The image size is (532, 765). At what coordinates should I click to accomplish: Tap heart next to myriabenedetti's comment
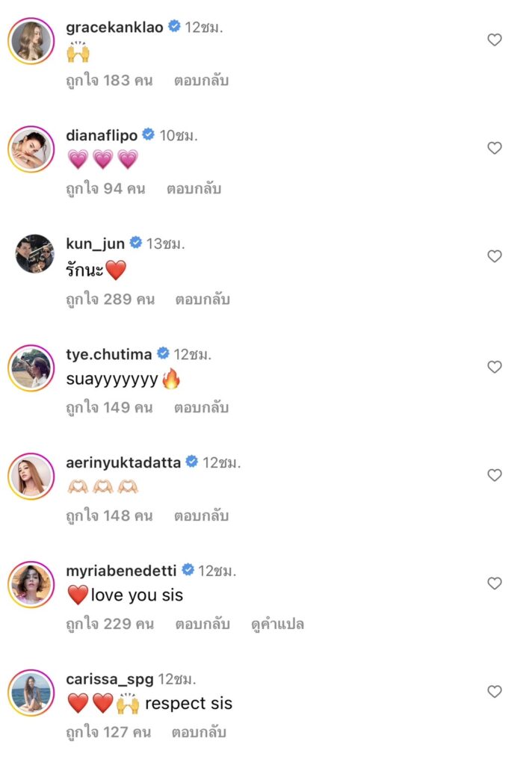pyautogui.click(x=494, y=583)
